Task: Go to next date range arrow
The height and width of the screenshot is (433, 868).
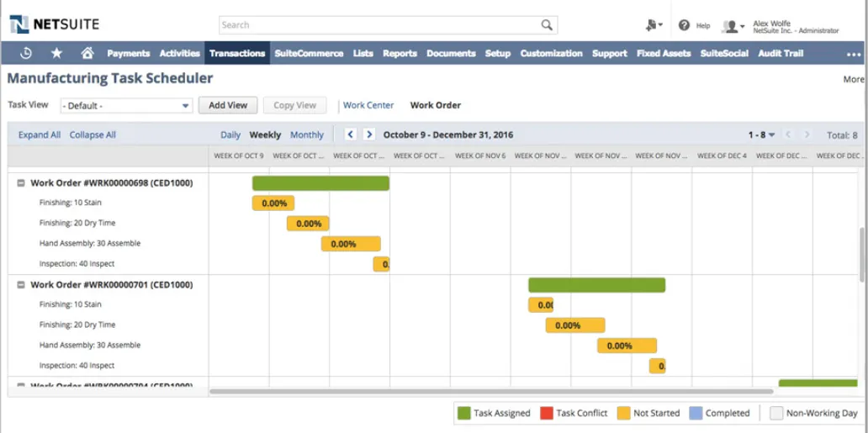Action: 369,135
